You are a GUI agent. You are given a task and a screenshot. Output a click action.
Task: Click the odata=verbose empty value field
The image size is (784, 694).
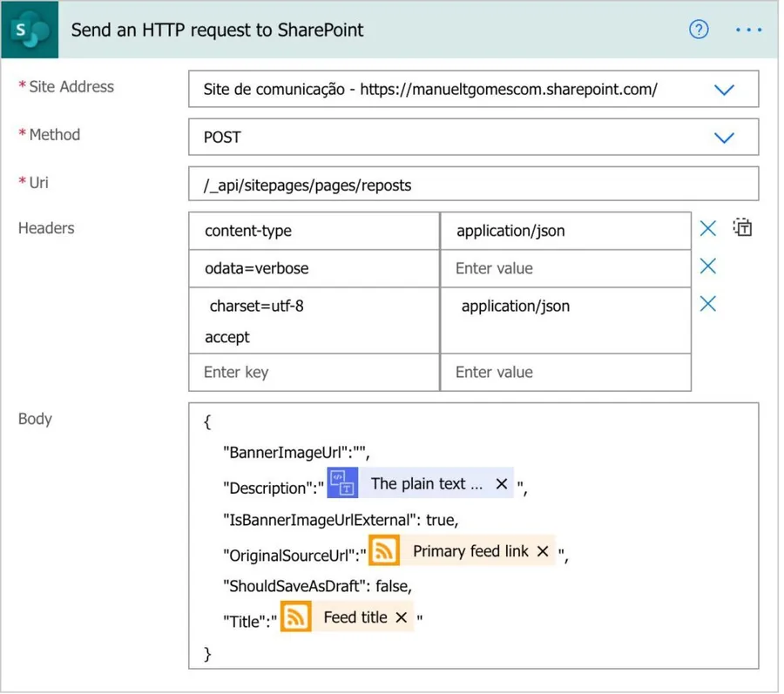(x=565, y=268)
